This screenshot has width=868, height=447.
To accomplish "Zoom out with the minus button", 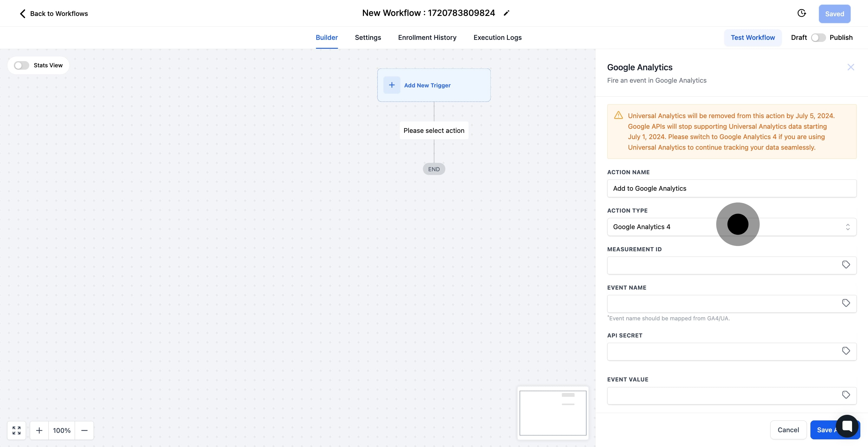I will click(84, 430).
